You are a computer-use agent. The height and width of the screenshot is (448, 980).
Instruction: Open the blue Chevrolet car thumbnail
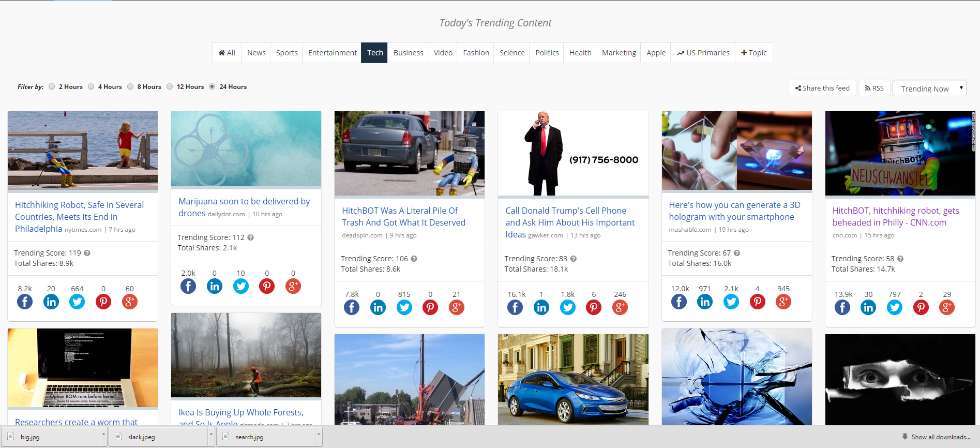tap(573, 380)
